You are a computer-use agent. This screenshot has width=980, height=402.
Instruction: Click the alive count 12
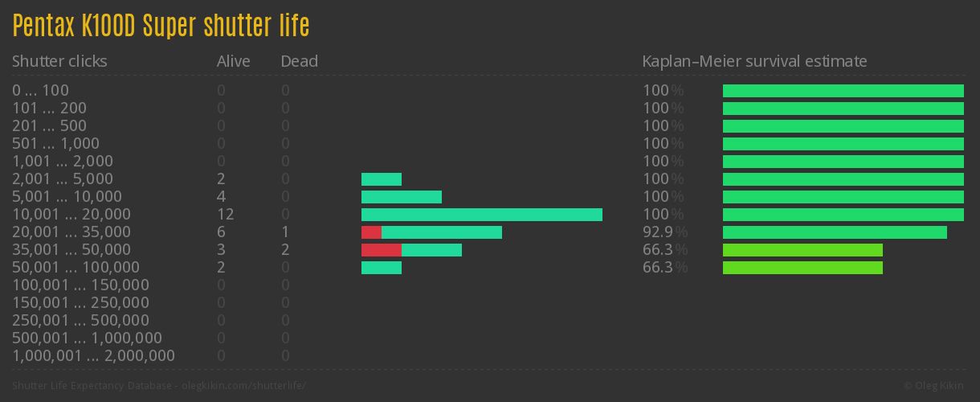[224, 215]
